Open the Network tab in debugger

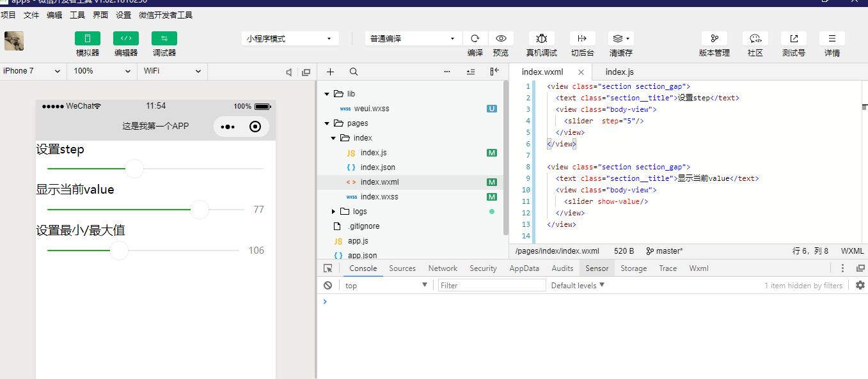[x=443, y=268]
